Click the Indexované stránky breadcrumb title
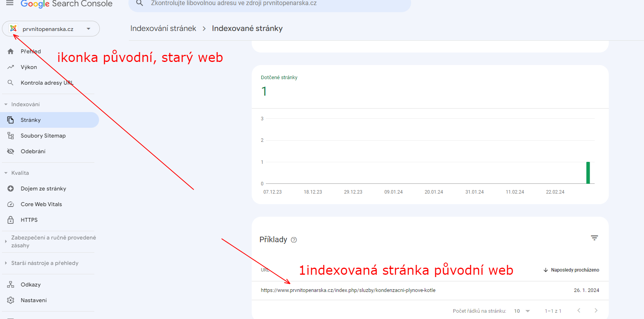 [247, 28]
